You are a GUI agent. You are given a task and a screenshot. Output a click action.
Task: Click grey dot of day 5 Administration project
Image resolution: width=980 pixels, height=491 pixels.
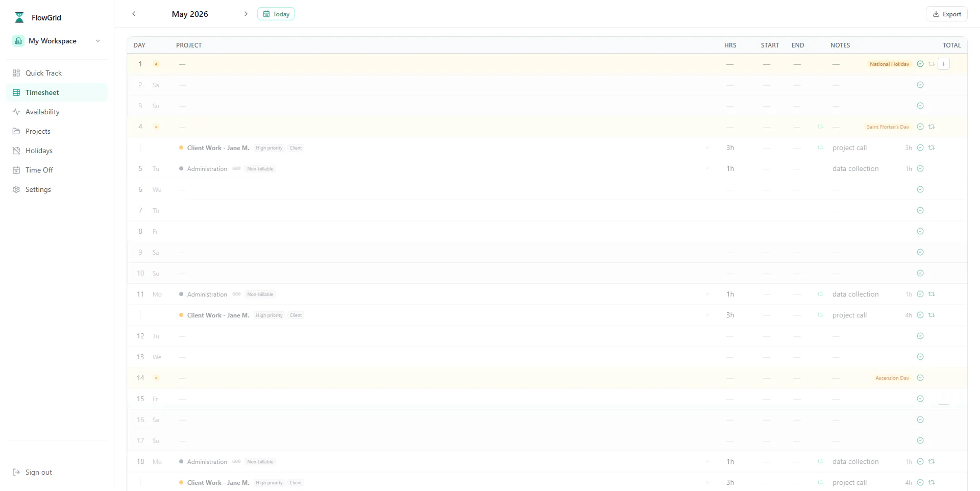[x=181, y=168]
